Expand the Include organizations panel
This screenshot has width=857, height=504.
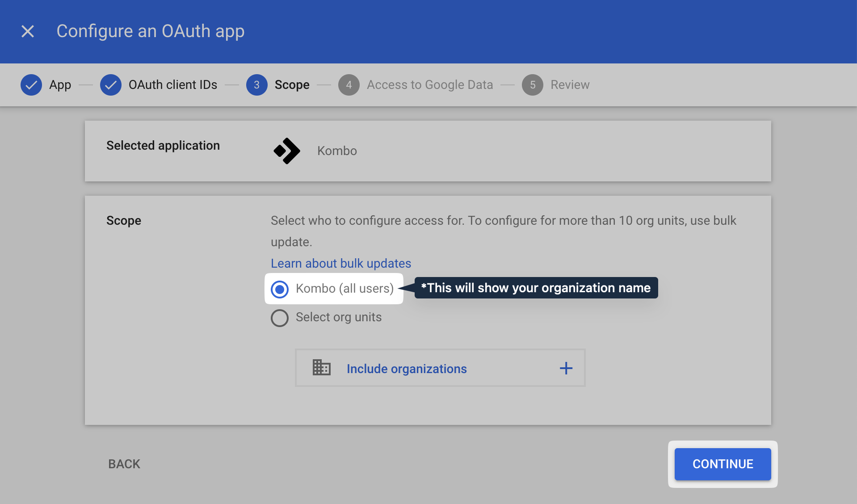coord(407,369)
